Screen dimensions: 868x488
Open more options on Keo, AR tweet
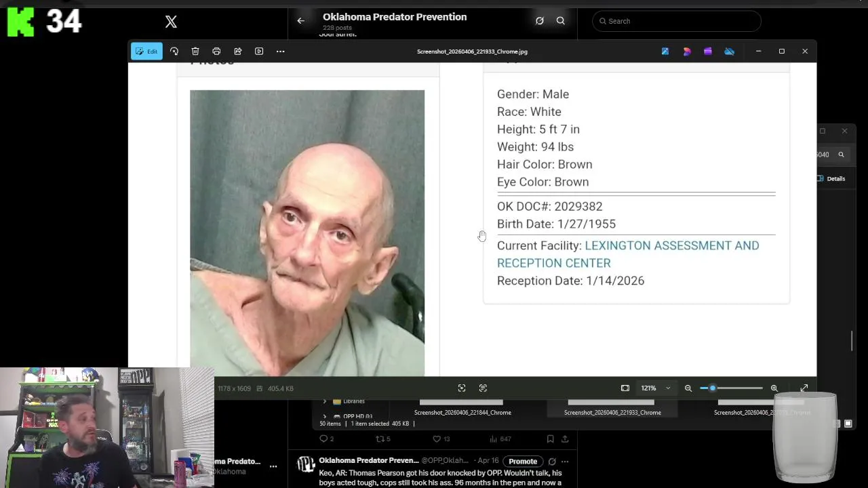click(x=565, y=462)
